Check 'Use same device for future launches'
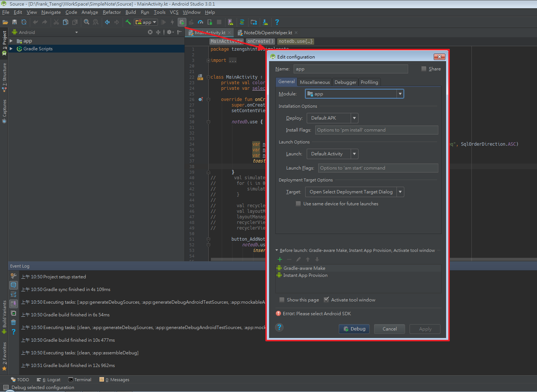The width and height of the screenshot is (537, 392). pos(298,204)
